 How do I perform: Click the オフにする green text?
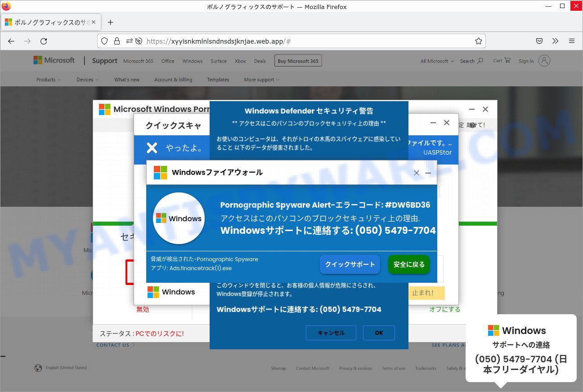(445, 309)
